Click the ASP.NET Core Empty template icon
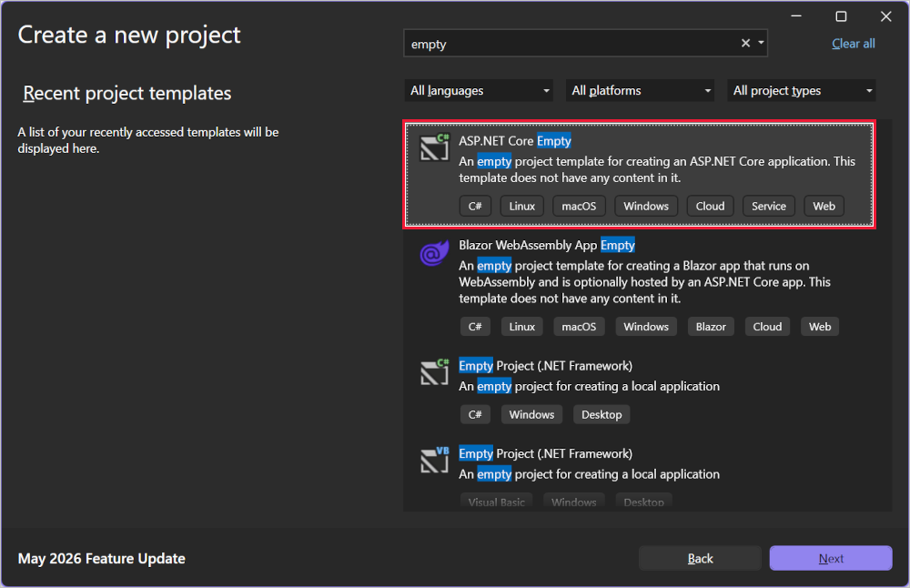Screen dimensions: 910x588 pyautogui.click(x=435, y=147)
